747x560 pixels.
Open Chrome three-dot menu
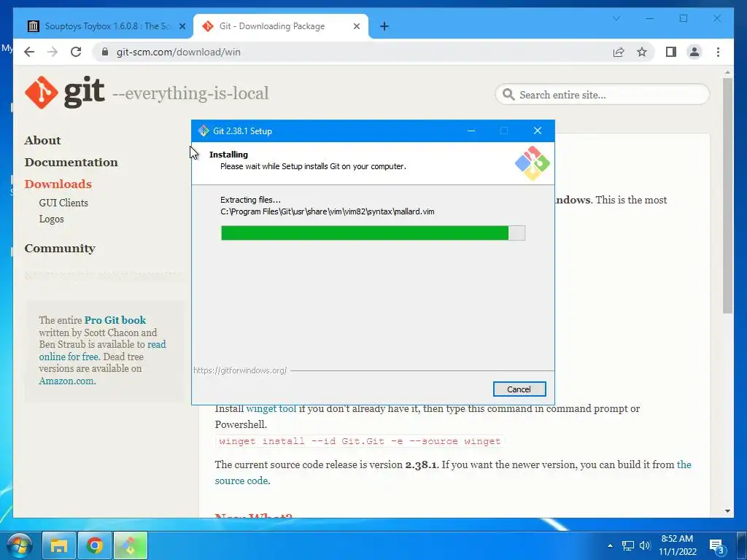(718, 52)
